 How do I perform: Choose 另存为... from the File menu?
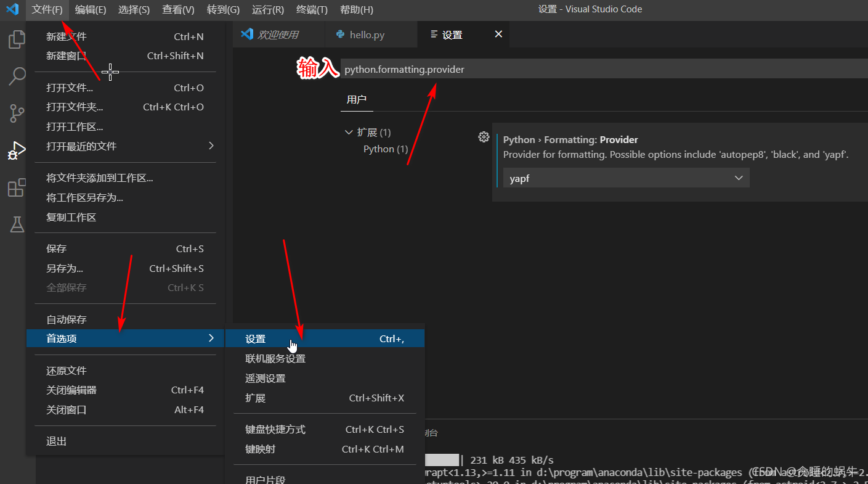click(x=125, y=268)
